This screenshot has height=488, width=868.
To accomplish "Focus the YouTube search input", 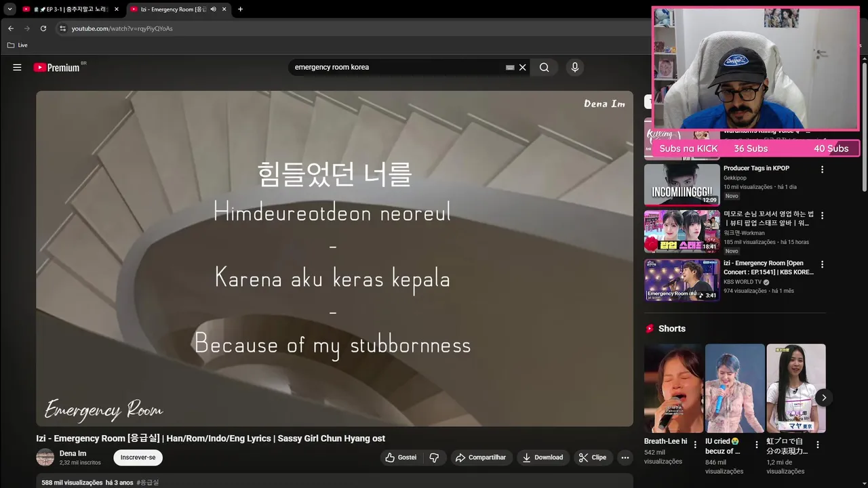I will pyautogui.click(x=397, y=67).
